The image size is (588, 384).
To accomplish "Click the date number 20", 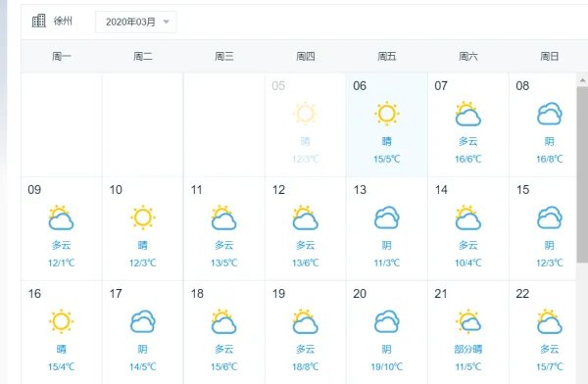I will [x=360, y=294].
